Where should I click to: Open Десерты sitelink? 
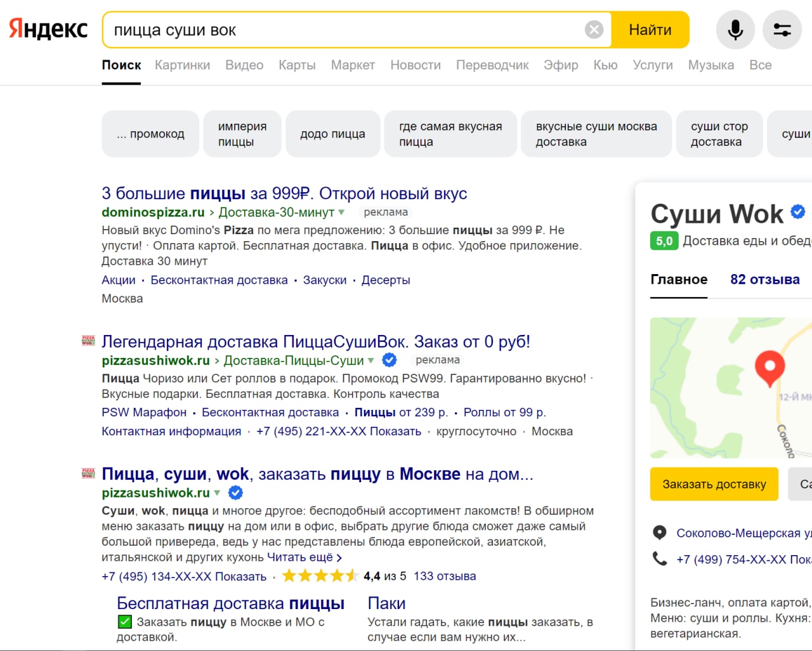pos(386,280)
